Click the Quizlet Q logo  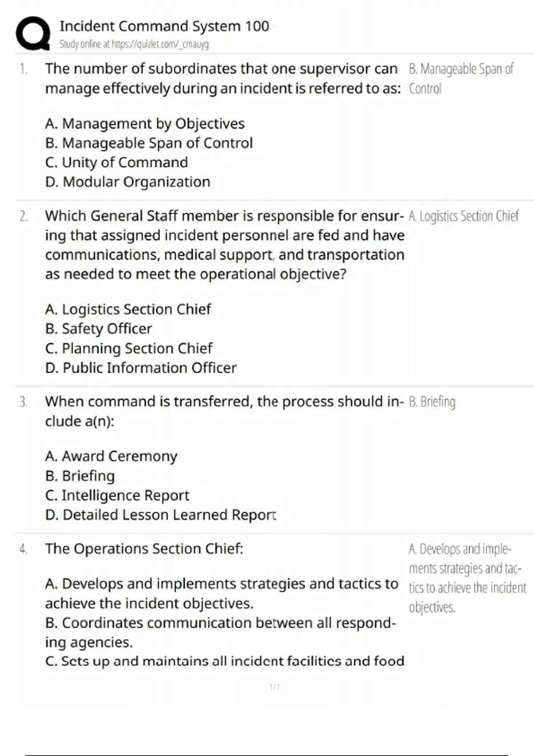(x=32, y=33)
